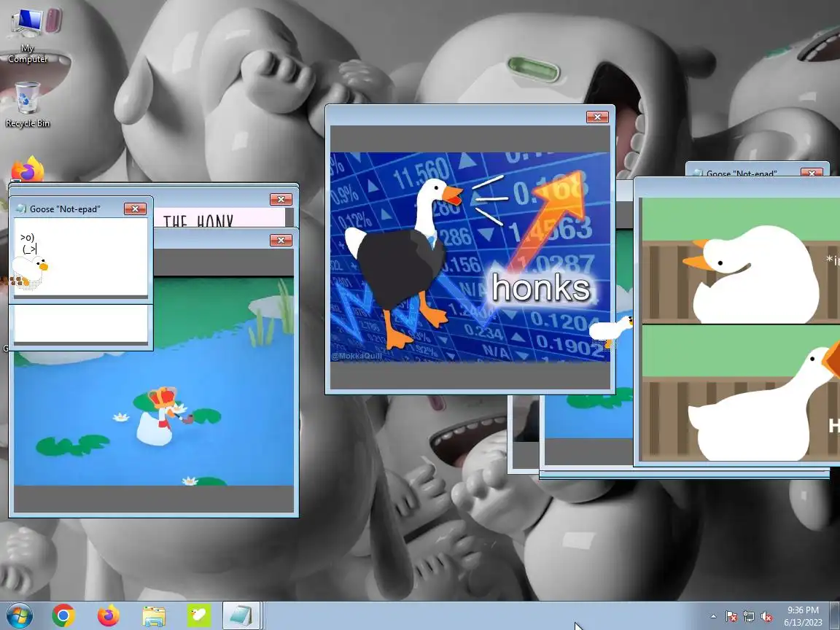The height and width of the screenshot is (630, 840).
Task: Close the pond goose image window
Action: (x=281, y=240)
